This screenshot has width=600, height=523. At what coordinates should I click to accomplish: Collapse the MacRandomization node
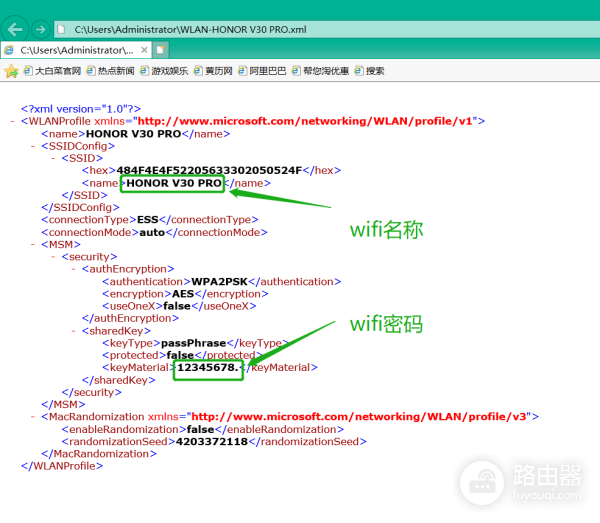click(x=33, y=417)
